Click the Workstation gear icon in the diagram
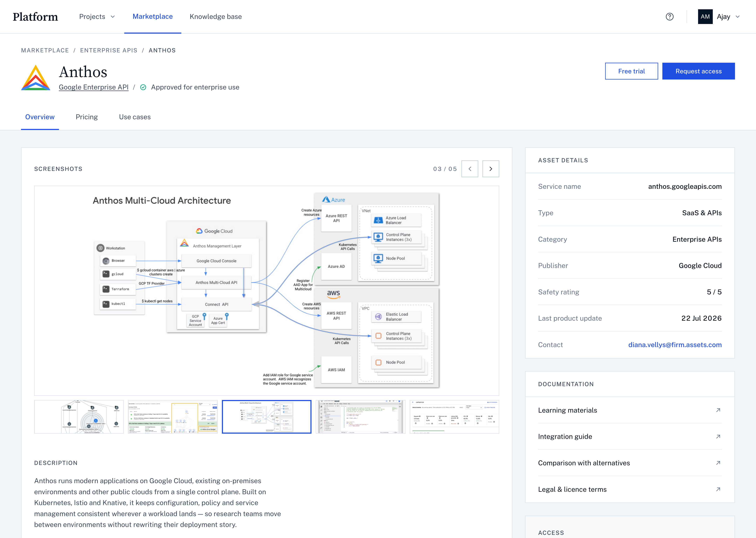756x538 pixels. point(101,248)
